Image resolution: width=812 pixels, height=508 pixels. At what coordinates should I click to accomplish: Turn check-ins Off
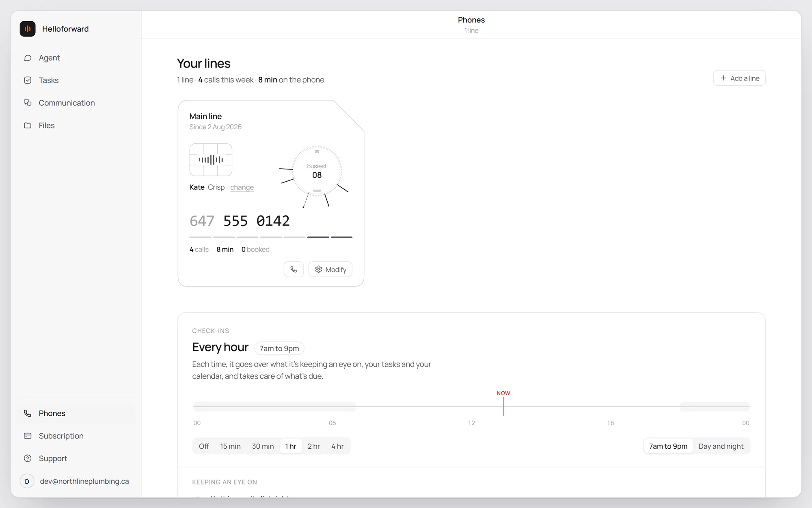click(204, 446)
